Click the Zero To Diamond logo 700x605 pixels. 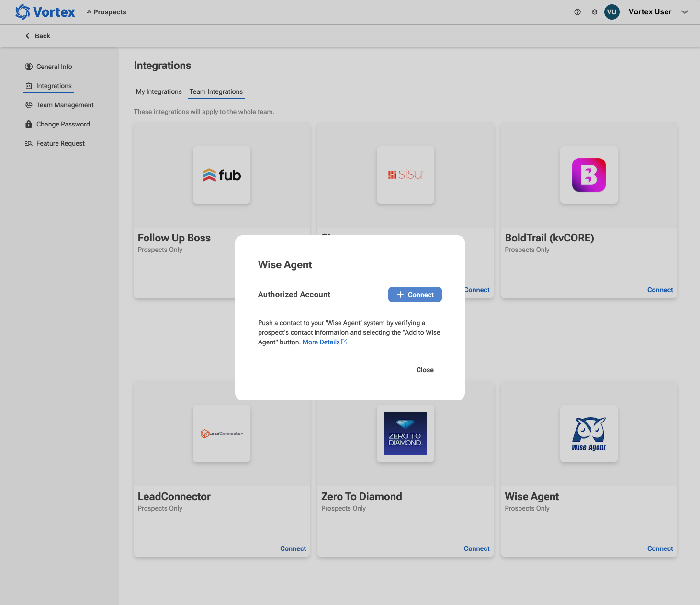pyautogui.click(x=406, y=434)
